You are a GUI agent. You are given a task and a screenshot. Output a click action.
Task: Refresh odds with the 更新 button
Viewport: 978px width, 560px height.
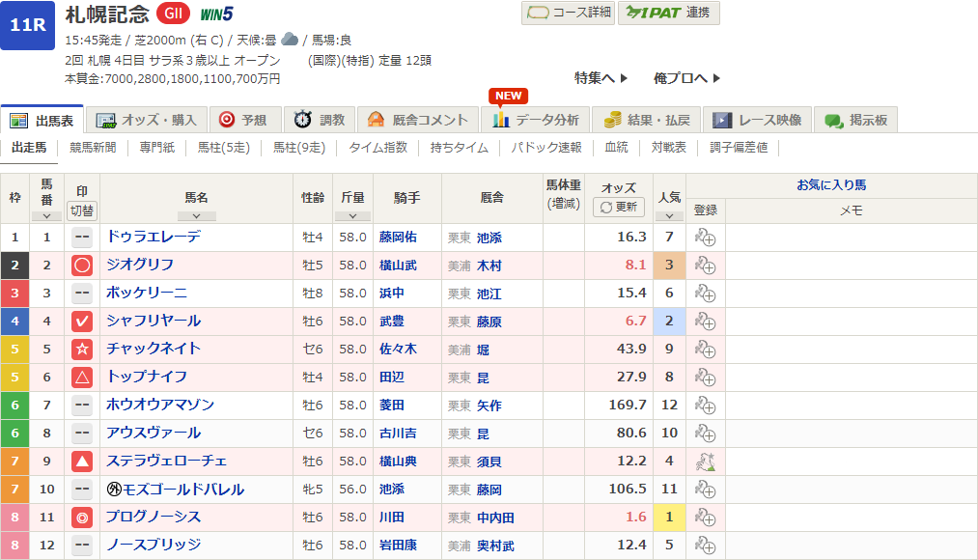(619, 207)
